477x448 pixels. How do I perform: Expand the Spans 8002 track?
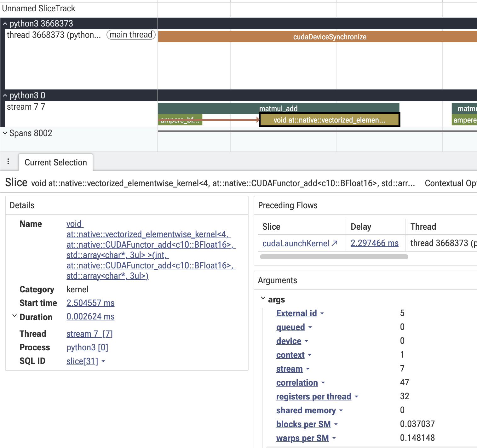coord(5,133)
